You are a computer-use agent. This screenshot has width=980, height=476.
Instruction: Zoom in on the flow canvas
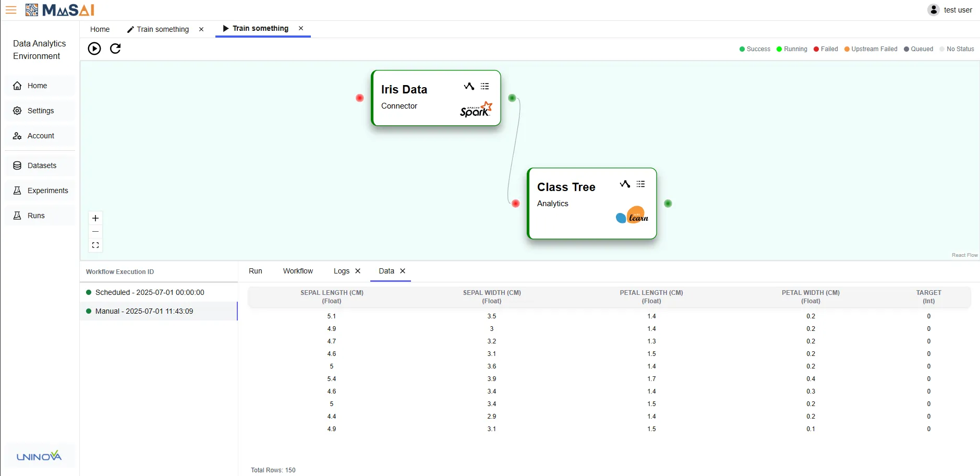click(95, 218)
